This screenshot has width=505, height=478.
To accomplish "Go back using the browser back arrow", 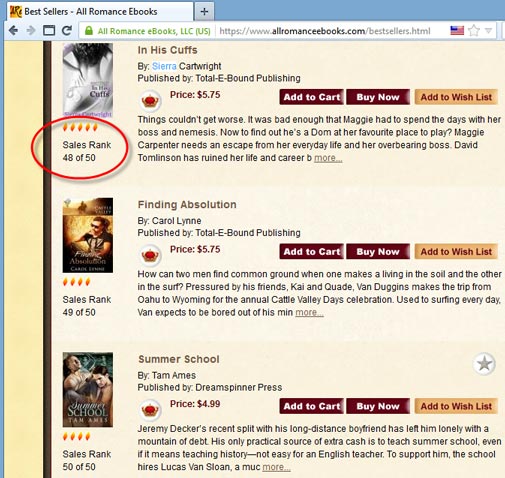I will coord(13,31).
